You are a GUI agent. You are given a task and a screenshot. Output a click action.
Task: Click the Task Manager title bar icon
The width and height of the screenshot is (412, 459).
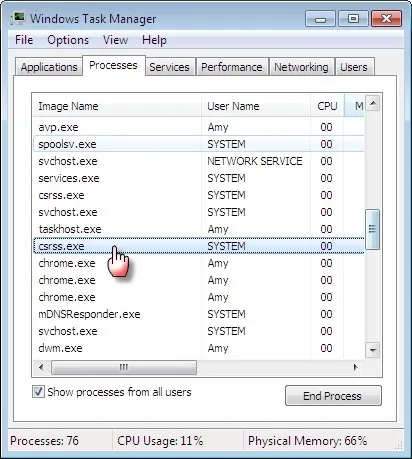[18, 18]
